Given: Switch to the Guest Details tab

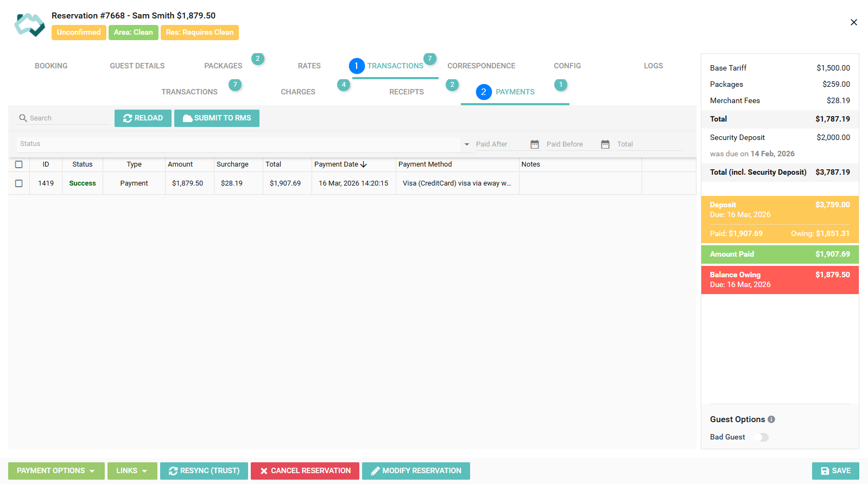Looking at the screenshot, I should point(137,66).
